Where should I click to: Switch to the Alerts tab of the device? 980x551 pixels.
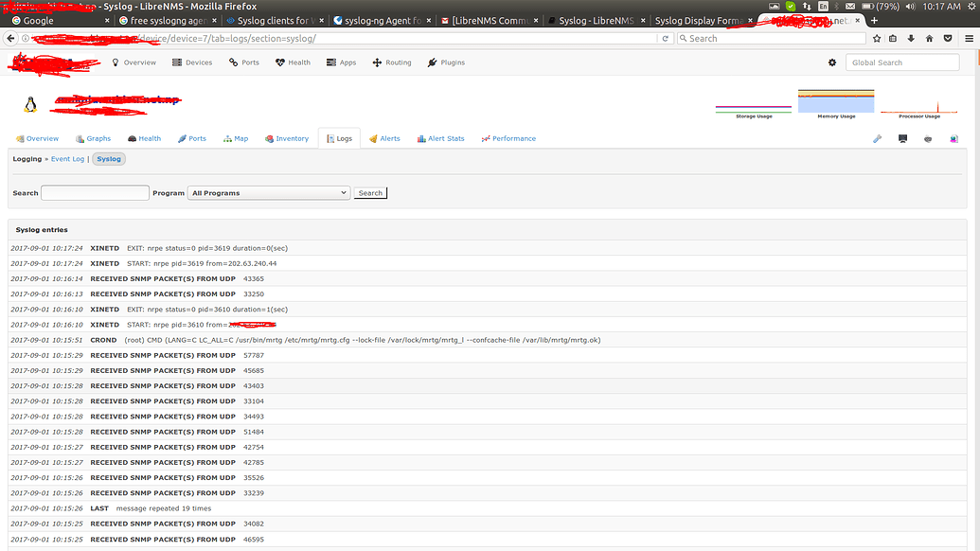(383, 138)
